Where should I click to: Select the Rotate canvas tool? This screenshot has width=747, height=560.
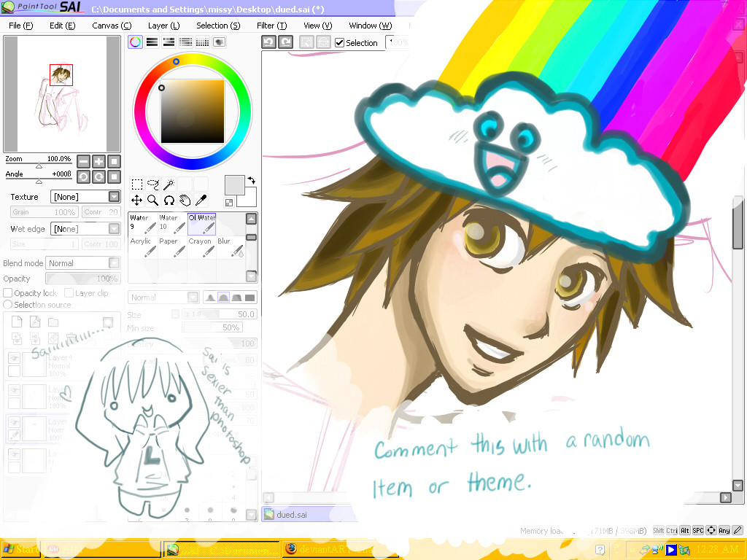pos(169,201)
